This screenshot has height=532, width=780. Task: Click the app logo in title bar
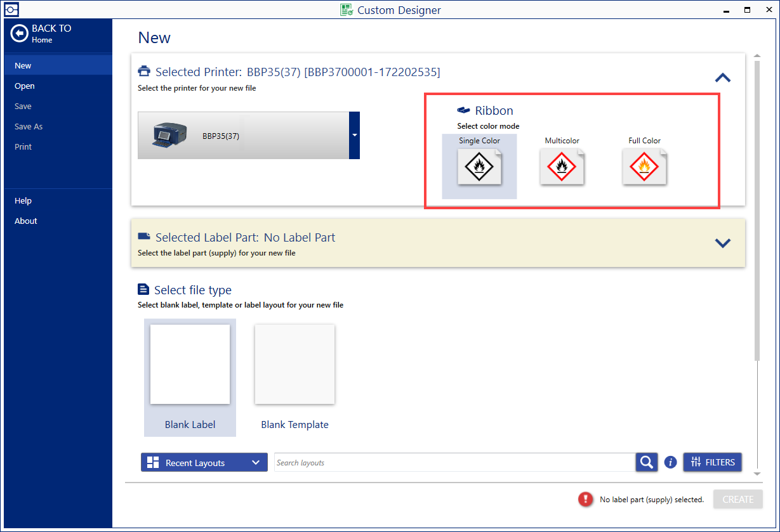coord(11,10)
